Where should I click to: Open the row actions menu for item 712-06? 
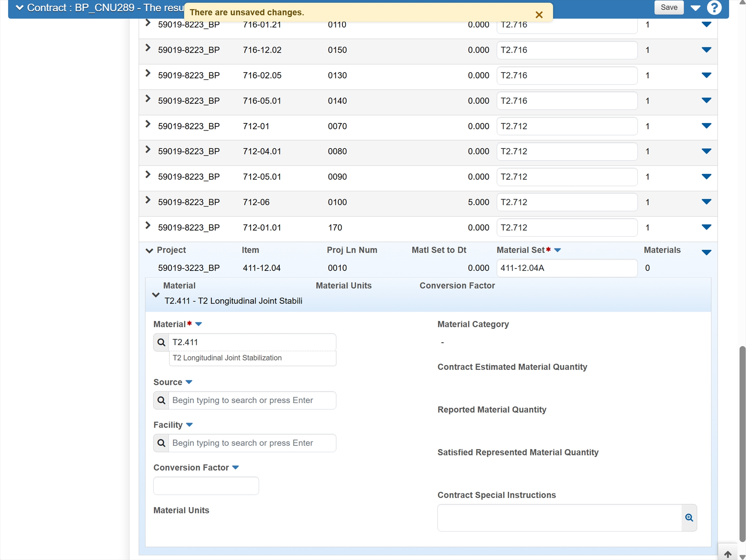pos(706,202)
